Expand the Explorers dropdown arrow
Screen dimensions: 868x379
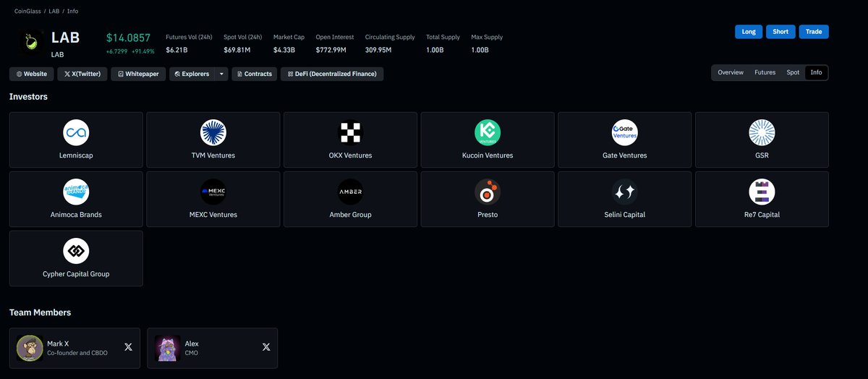(221, 74)
